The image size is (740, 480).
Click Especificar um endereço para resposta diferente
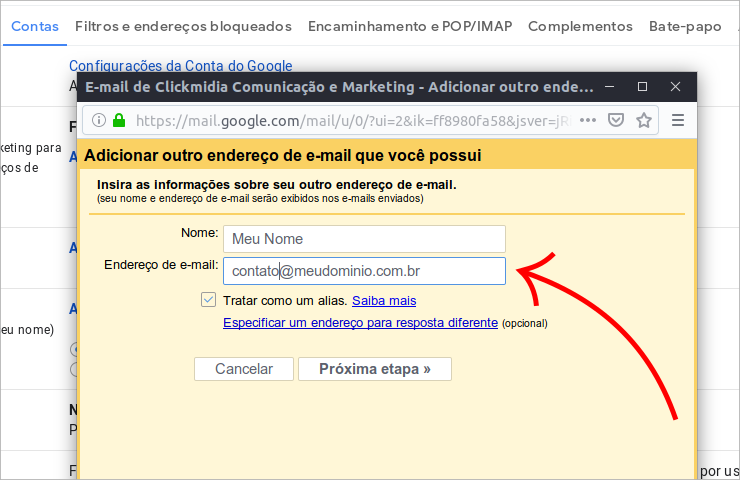coord(360,323)
